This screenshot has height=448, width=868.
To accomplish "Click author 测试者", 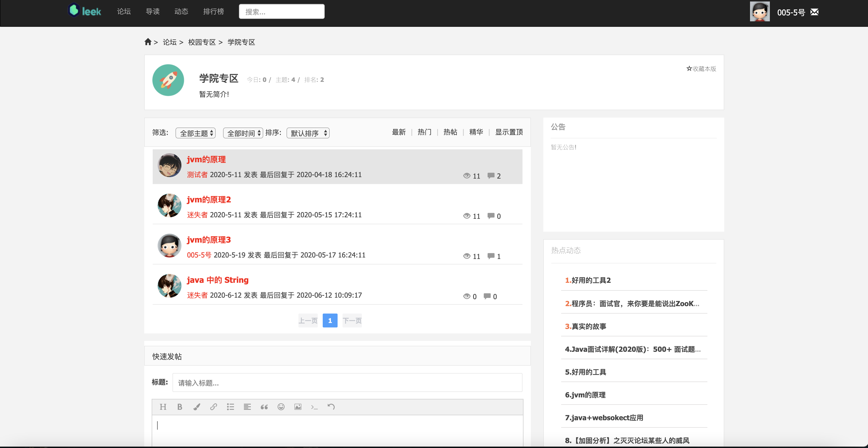I will pos(197,175).
